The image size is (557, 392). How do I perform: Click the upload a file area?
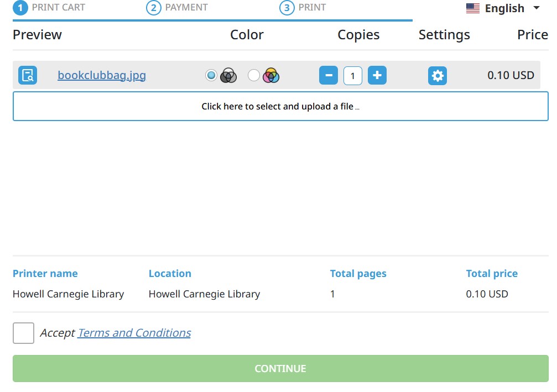pos(280,106)
